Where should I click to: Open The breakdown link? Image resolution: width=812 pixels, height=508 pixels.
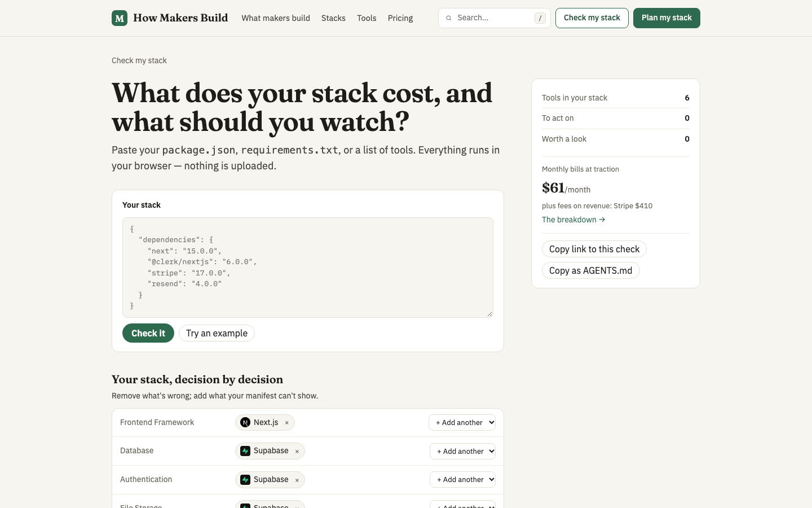573,220
